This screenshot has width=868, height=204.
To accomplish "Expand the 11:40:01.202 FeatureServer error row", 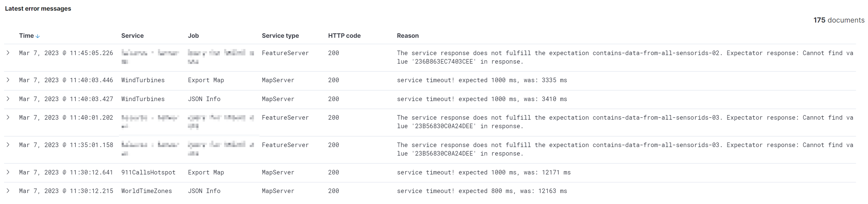I will (x=8, y=118).
